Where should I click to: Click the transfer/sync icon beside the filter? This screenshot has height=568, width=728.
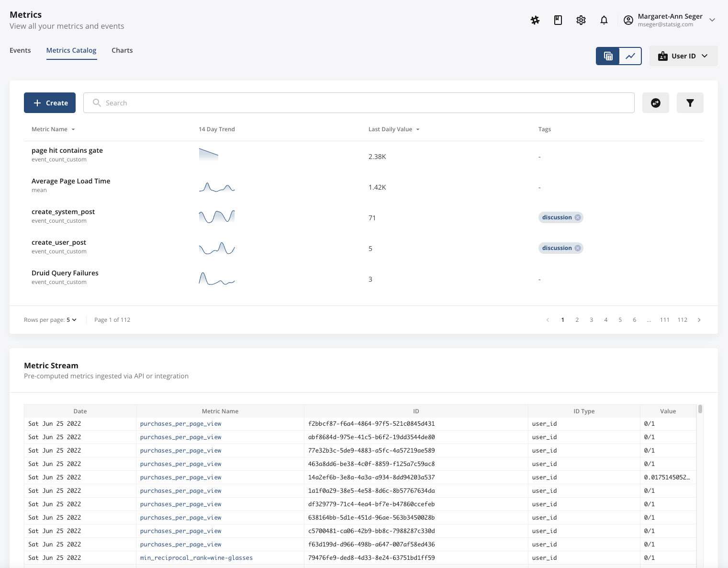point(656,102)
